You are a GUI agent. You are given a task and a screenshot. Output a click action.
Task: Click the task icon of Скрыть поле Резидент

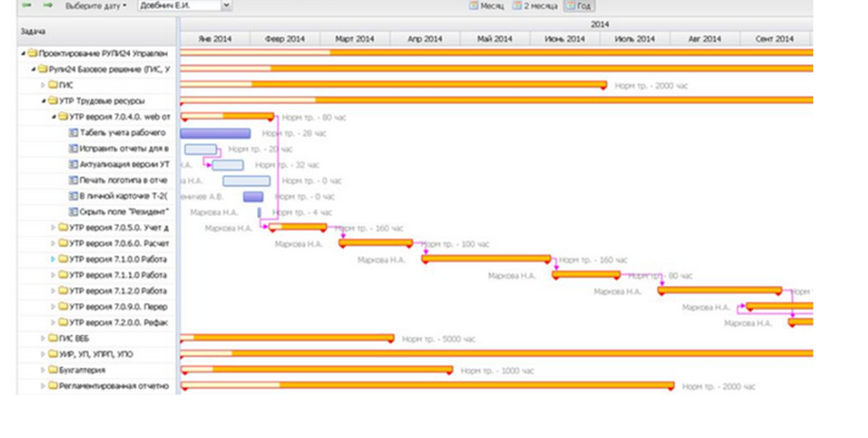coord(73,211)
